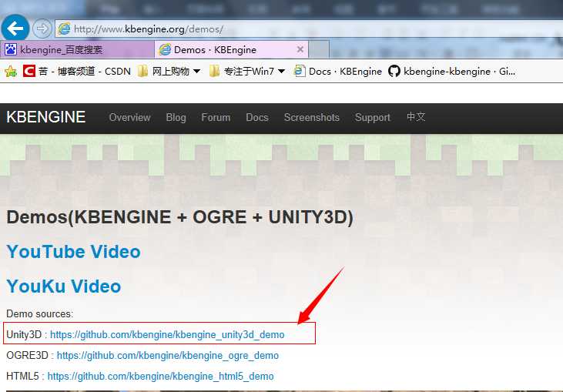
Task: View the Screenshots page
Action: pyautogui.click(x=312, y=117)
